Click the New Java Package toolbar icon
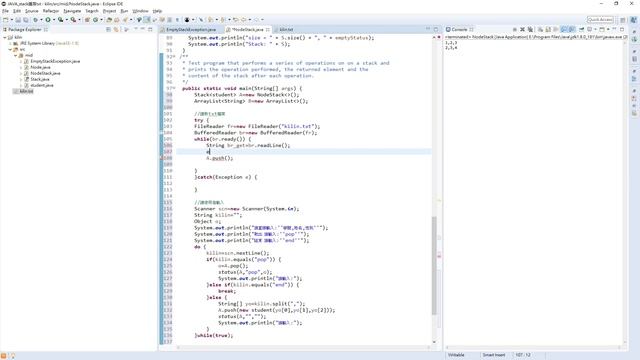Image resolution: width=640 pixels, height=360 pixels. pyautogui.click(x=87, y=20)
